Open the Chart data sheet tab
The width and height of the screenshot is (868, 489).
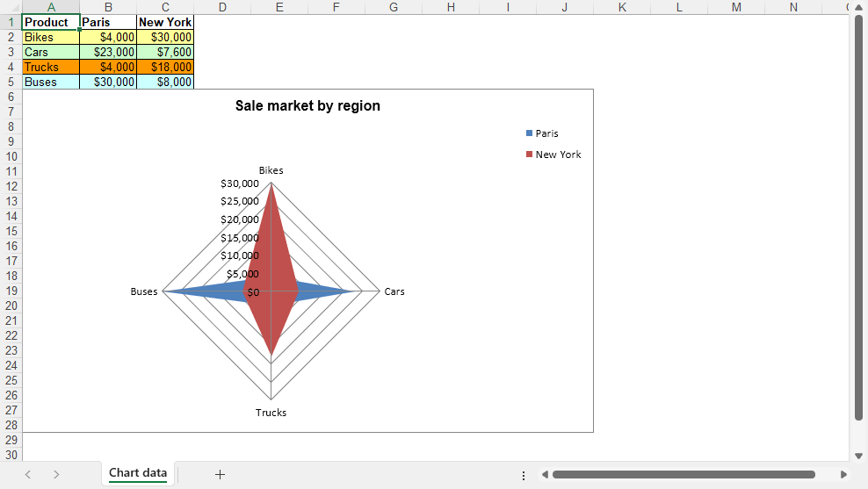tap(138, 473)
